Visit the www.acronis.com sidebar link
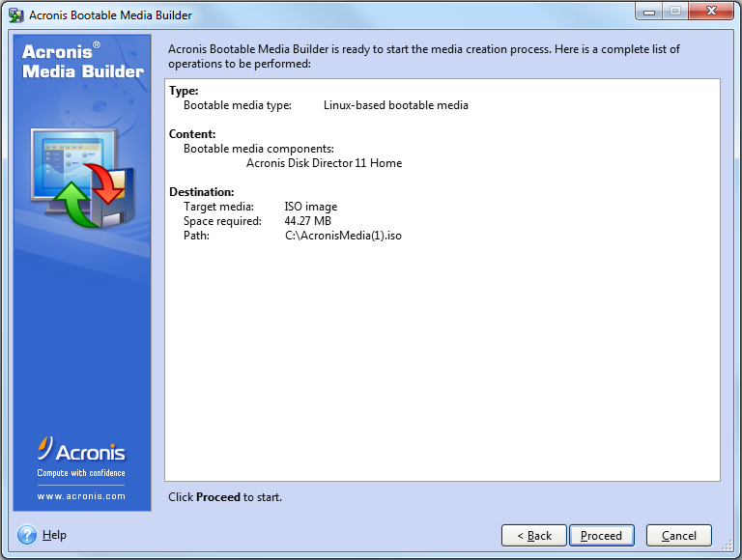The width and height of the screenshot is (742, 560). tap(81, 496)
